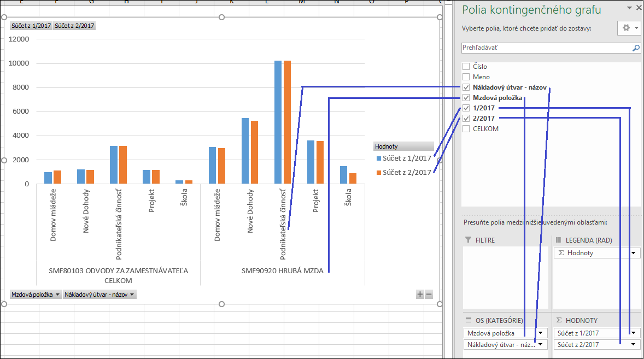This screenshot has width=644, height=359.
Task: Open Hodnoty dropdown in the legend area
Action: (x=633, y=253)
